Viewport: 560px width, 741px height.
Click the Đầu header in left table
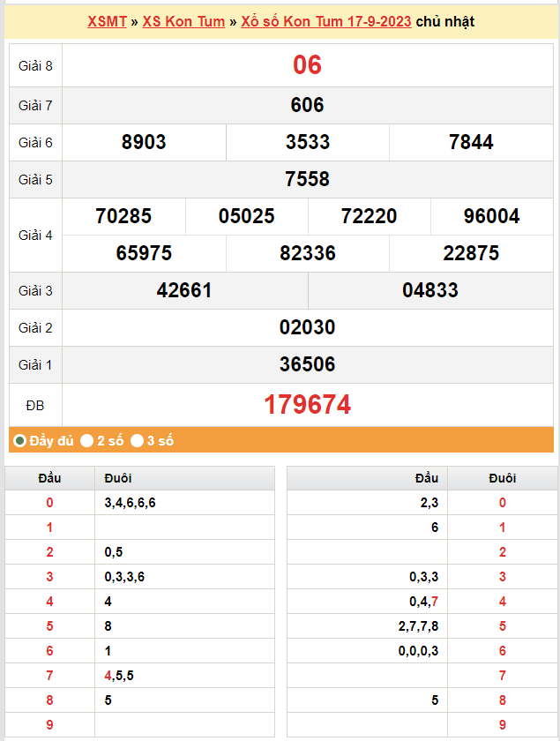[x=49, y=478]
